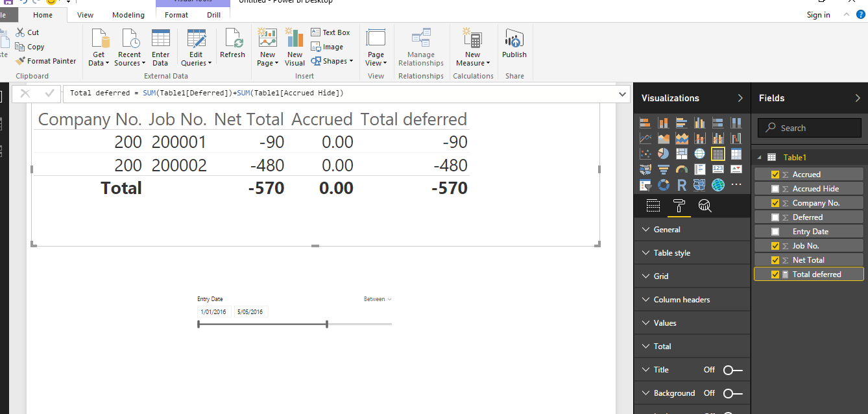The width and height of the screenshot is (868, 414).
Task: Uncheck the Job No. field checkbox
Action: 775,246
